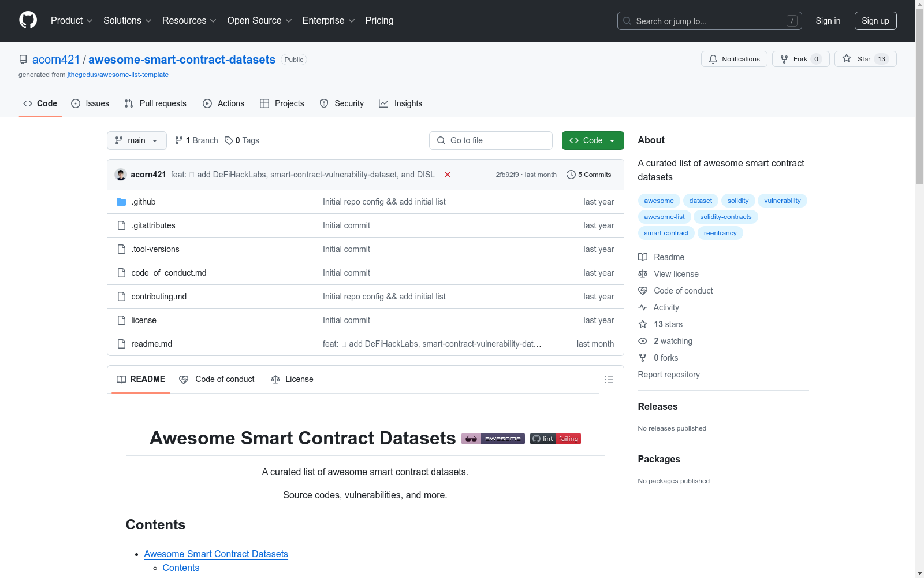Open the Product dropdown menu
The width and height of the screenshot is (924, 578).
tap(72, 20)
